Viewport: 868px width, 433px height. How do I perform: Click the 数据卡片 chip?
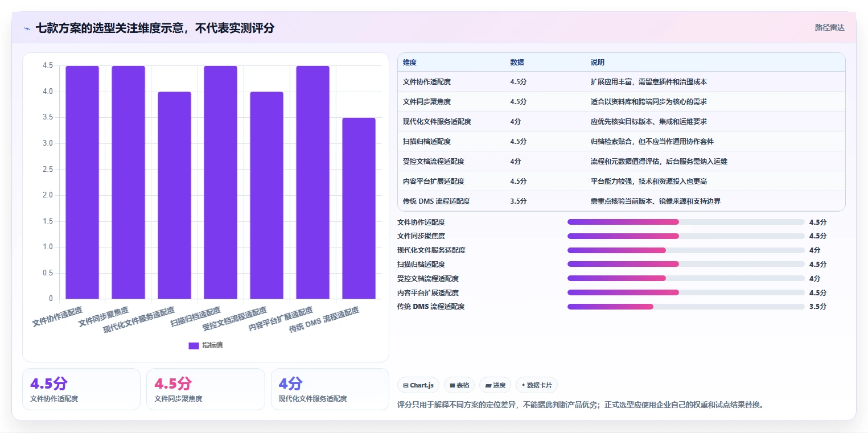(537, 385)
